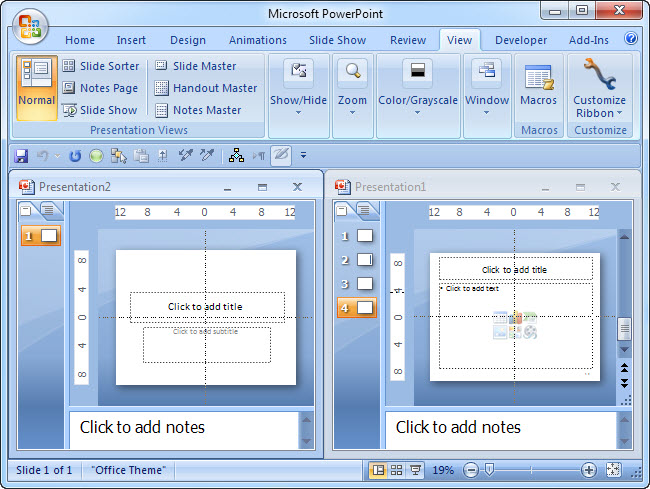The width and height of the screenshot is (650, 489).
Task: Click the zoom slider handle
Action: pos(489,470)
